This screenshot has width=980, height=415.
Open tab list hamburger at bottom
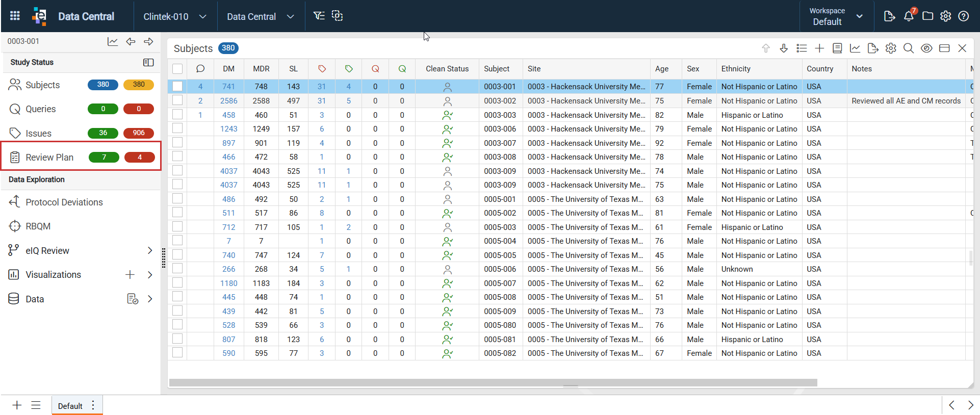point(36,405)
